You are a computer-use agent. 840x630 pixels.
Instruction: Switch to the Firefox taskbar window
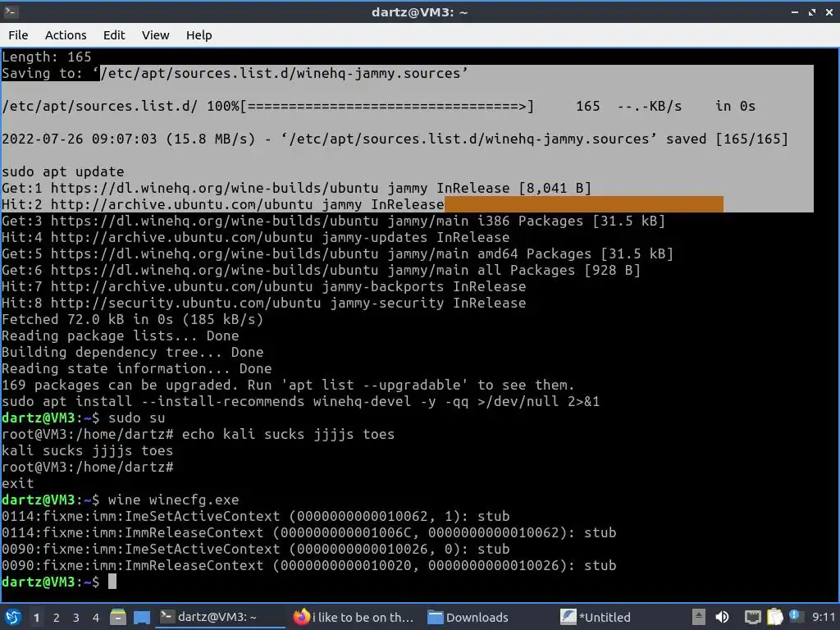pyautogui.click(x=354, y=617)
